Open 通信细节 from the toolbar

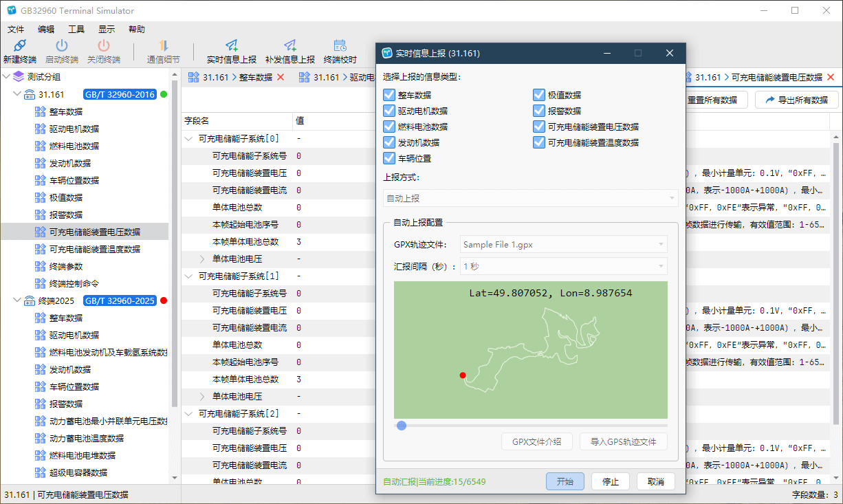point(164,46)
